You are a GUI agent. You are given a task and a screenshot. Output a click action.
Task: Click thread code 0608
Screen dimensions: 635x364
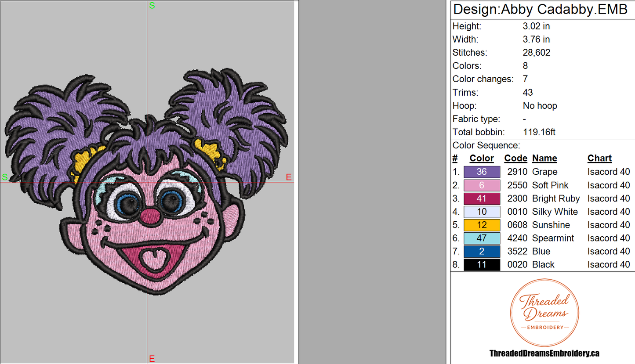517,225
